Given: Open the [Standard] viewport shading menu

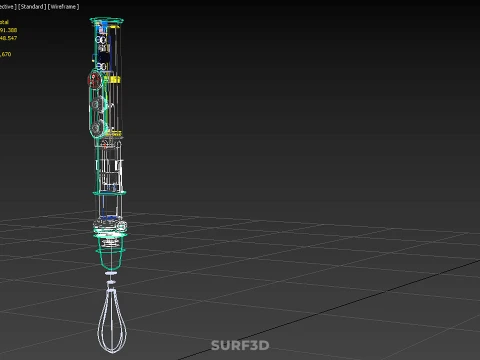Looking at the screenshot, I should 32,7.
